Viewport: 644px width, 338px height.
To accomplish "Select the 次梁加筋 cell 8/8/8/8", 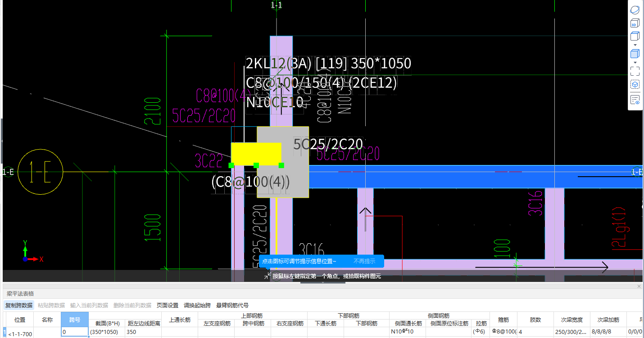I will tap(608, 332).
